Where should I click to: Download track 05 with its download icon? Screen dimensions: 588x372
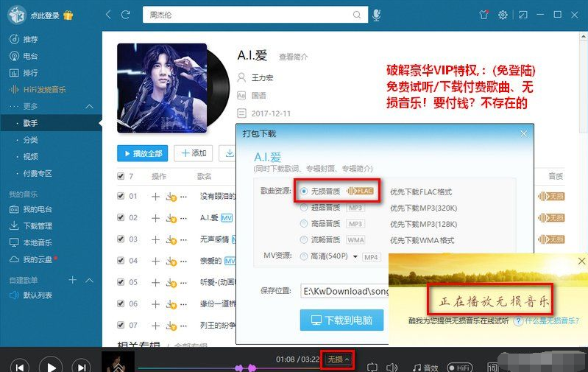171,283
